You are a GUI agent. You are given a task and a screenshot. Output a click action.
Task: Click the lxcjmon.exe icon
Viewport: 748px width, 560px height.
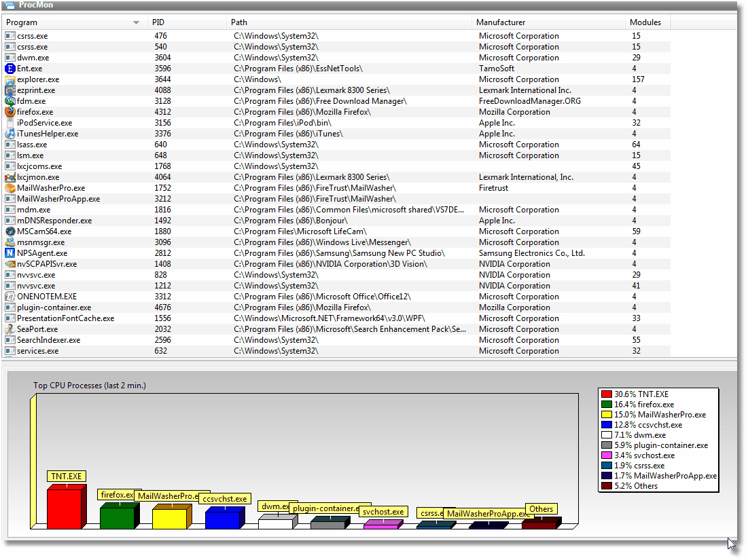[10, 177]
